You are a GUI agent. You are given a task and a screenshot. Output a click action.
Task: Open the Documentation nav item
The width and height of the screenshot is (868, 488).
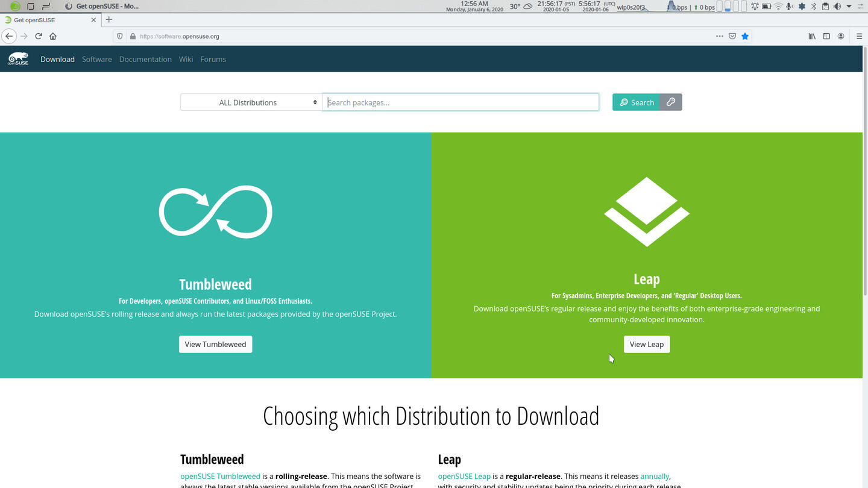coord(145,59)
